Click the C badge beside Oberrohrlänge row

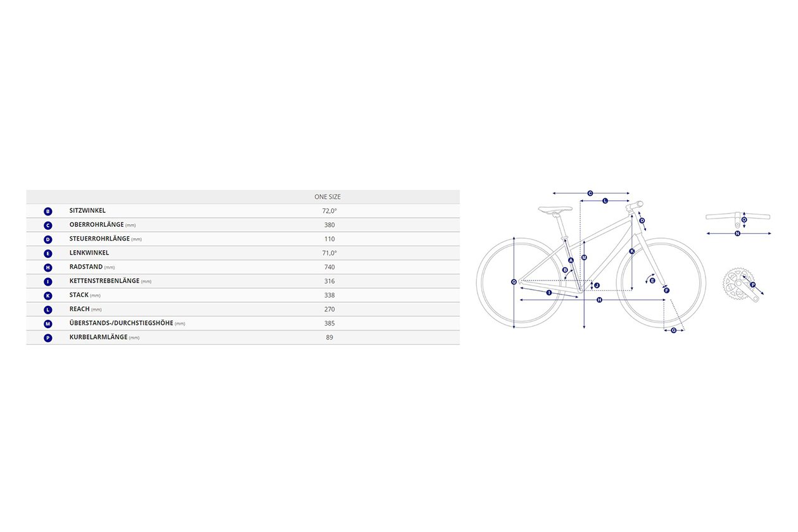(48, 225)
